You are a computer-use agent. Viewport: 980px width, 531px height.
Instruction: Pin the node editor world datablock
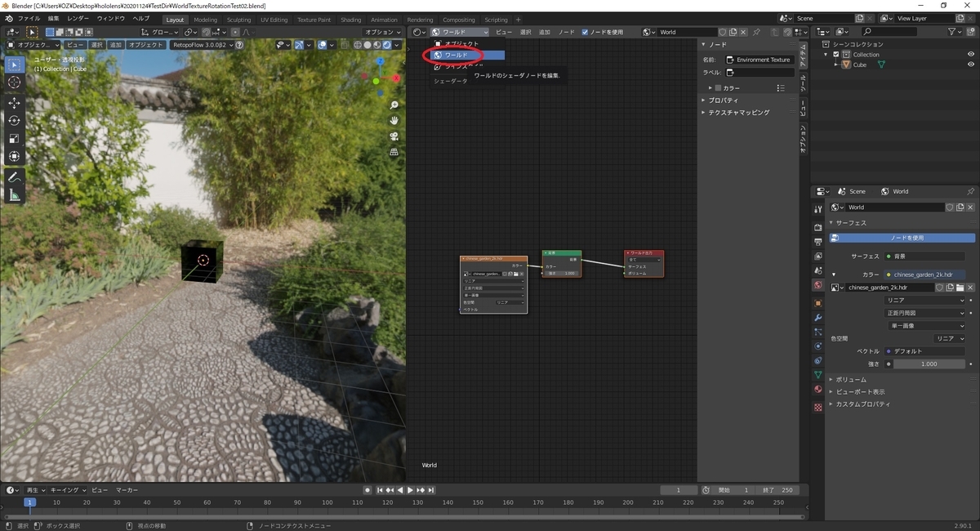tap(756, 32)
